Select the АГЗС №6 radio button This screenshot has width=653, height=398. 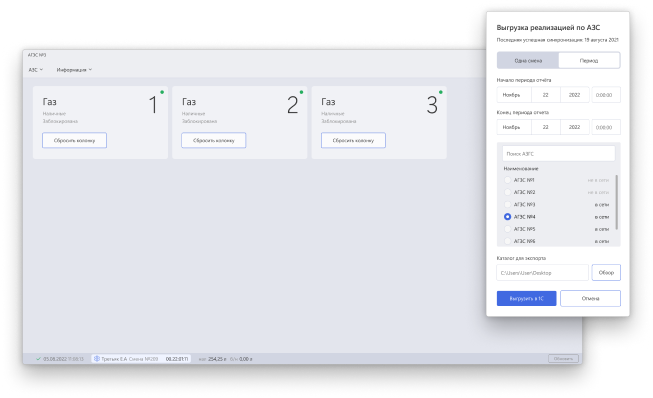coord(507,241)
